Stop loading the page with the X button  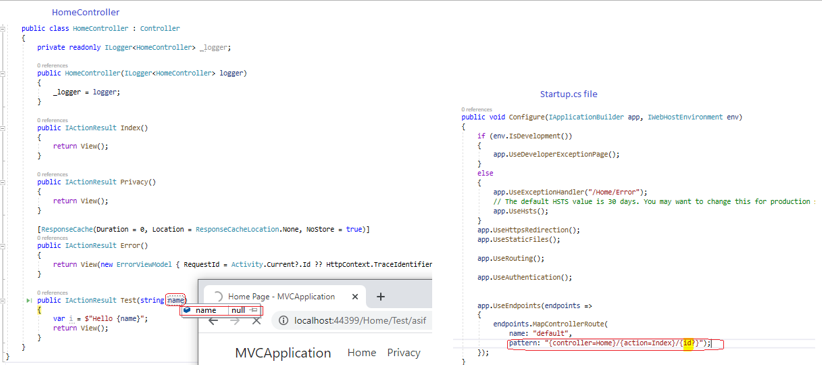point(256,320)
